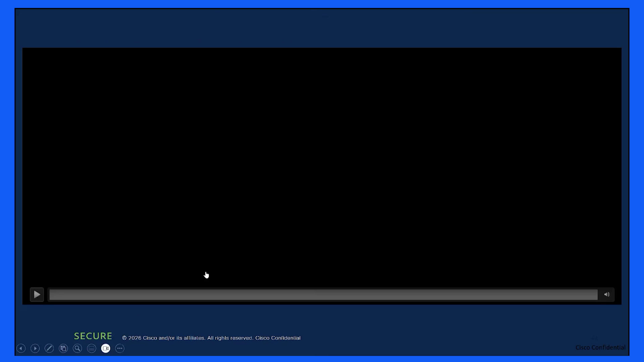This screenshot has width=644, height=362.
Task: Seek within the video progress bar
Action: (x=323, y=295)
